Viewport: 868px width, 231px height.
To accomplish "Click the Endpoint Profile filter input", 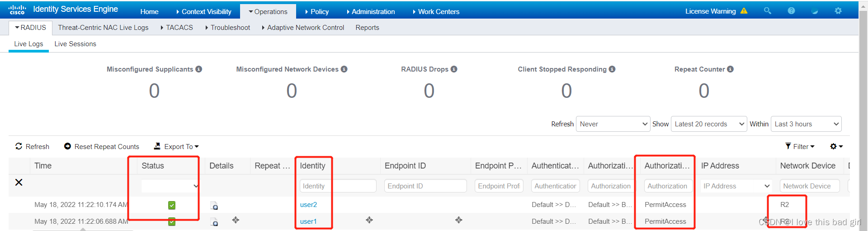I will (x=499, y=186).
